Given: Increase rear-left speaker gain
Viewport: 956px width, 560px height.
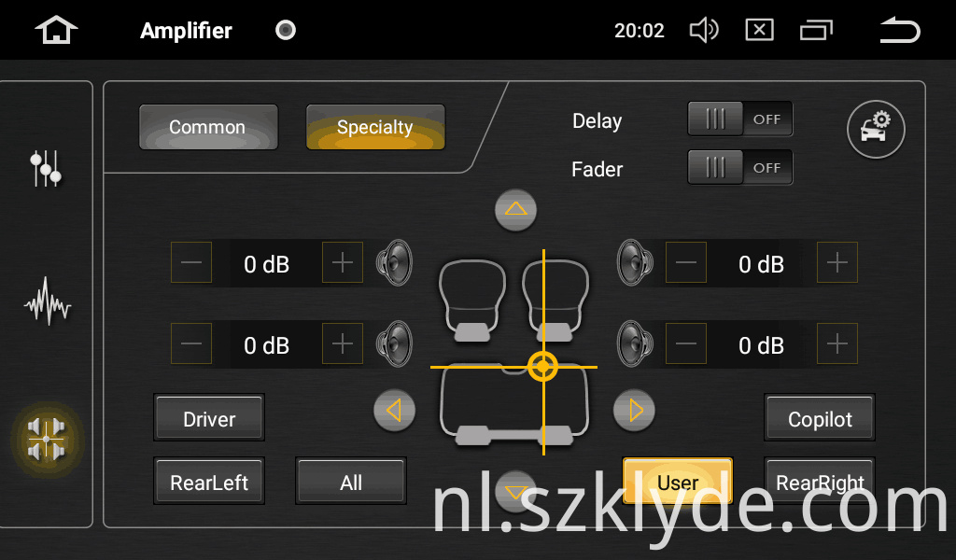Looking at the screenshot, I should point(343,343).
